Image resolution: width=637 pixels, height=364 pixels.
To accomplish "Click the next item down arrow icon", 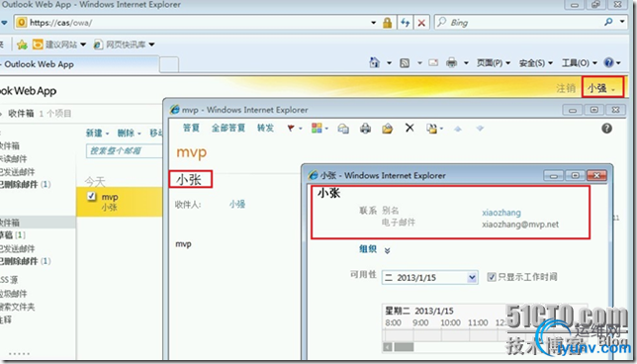I will pos(480,129).
